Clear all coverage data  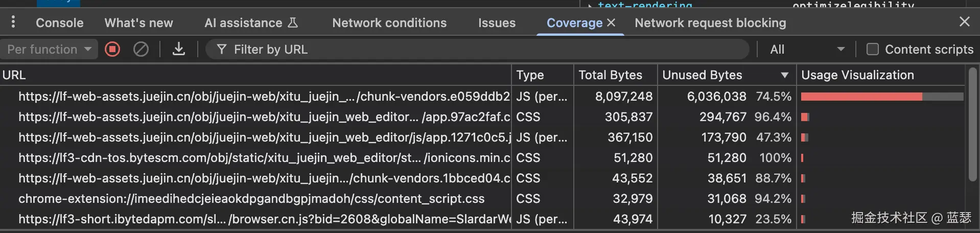[x=141, y=50]
